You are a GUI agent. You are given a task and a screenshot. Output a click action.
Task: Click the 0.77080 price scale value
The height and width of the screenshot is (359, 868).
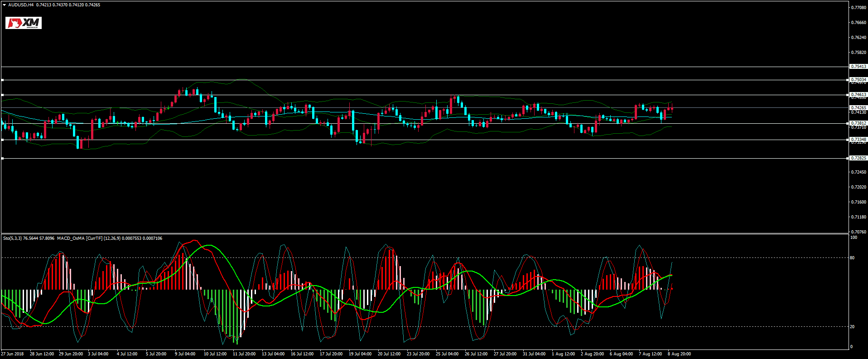[x=858, y=8]
